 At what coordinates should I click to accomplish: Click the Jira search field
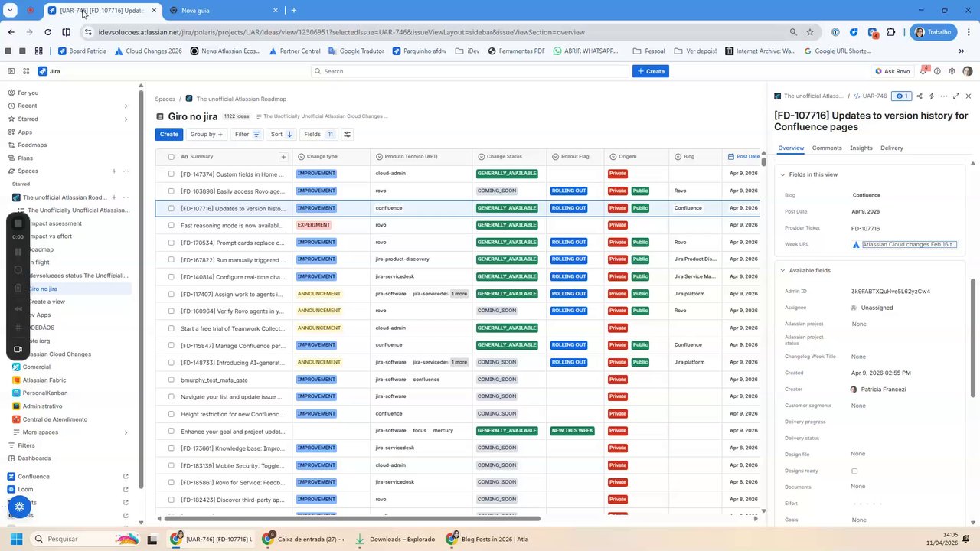pyautogui.click(x=470, y=71)
